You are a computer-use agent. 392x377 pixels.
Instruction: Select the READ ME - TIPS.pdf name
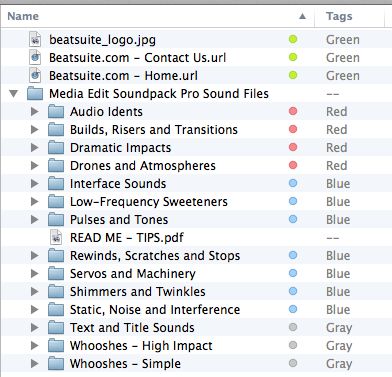127,238
